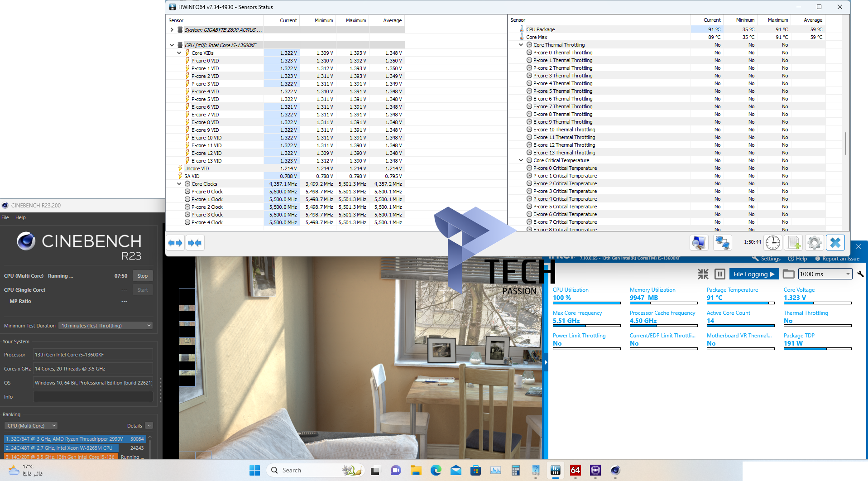Click HWiNFO collapse columns arrows icon
This screenshot has height=481, width=868.
(x=195, y=243)
